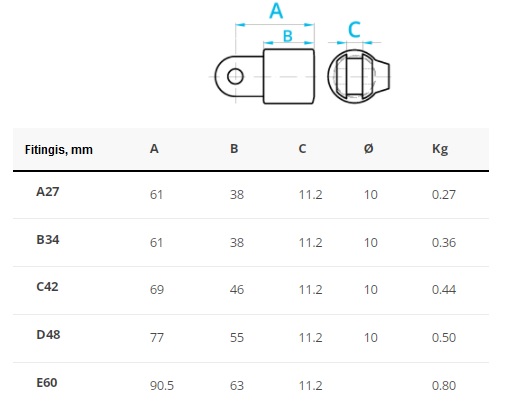Viewport: 520px width, 408px height.
Task: Select the 'Fitingis, mm' column header
Action: point(59,150)
